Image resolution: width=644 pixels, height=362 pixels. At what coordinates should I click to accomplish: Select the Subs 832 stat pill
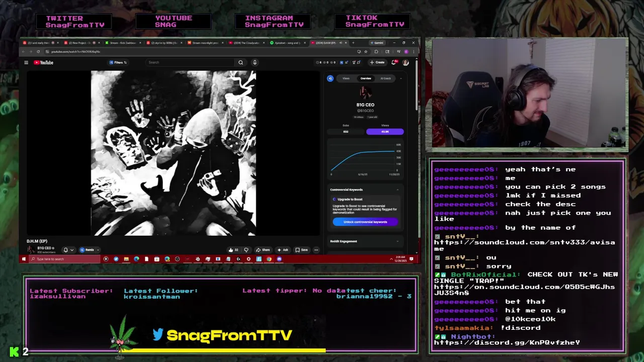point(346,132)
